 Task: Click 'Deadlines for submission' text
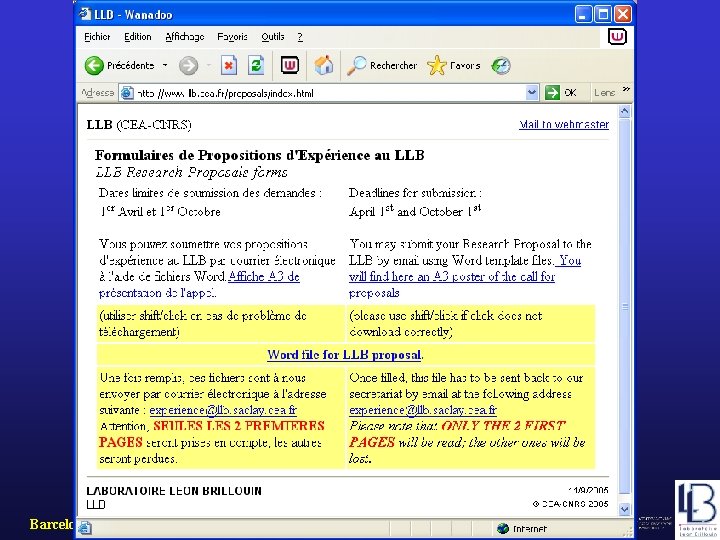coord(415,193)
